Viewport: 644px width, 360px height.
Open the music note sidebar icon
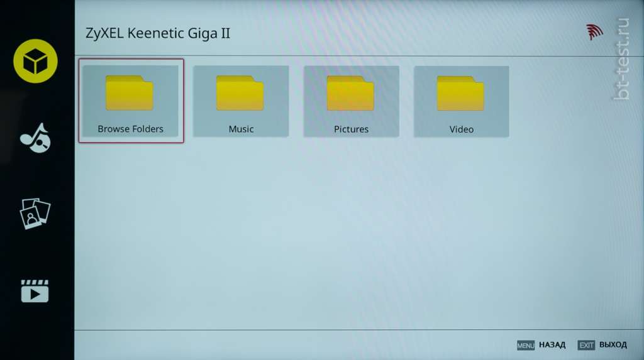[36, 138]
